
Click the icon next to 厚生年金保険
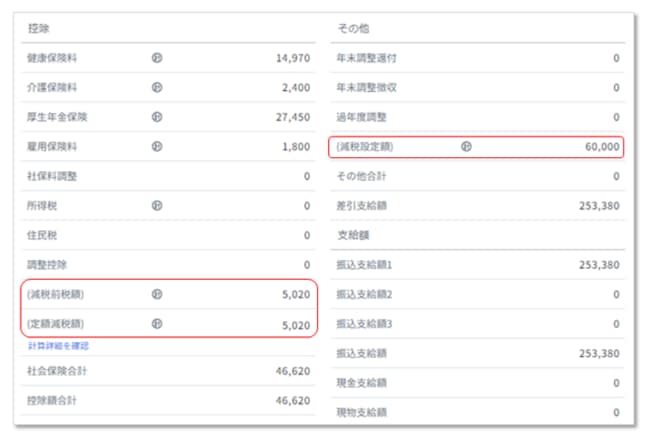point(157,116)
